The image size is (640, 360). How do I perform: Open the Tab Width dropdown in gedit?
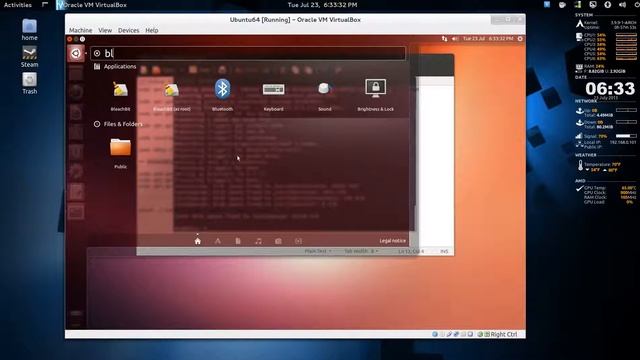pos(361,251)
